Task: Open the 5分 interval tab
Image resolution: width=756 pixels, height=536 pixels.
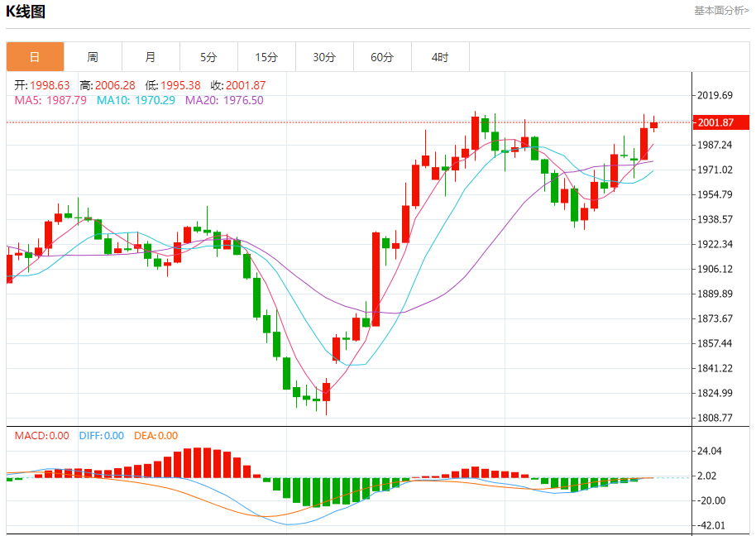Action: [208, 57]
